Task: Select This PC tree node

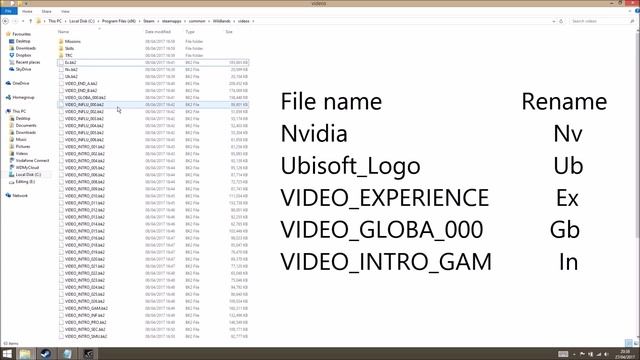Action: pyautogui.click(x=16, y=111)
